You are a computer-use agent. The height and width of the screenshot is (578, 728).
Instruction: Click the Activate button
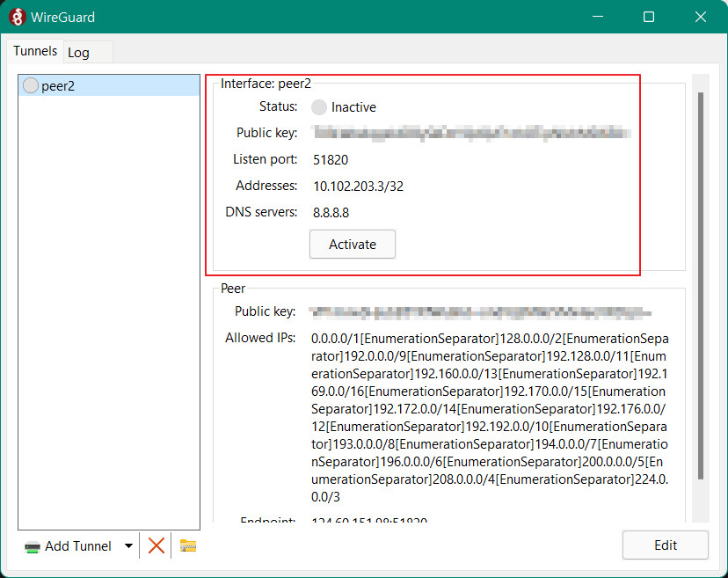(x=353, y=245)
